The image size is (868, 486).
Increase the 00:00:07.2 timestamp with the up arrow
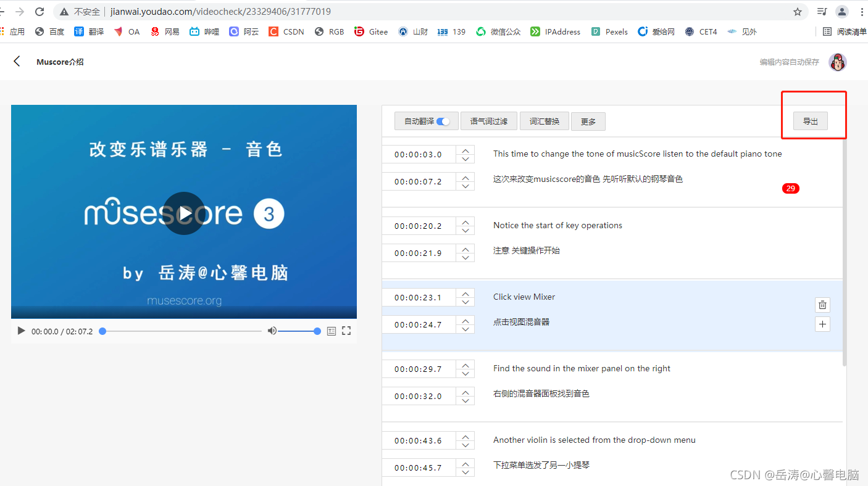point(465,177)
